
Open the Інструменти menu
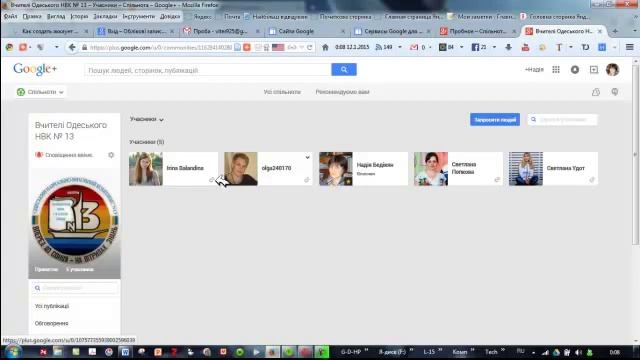click(139, 16)
